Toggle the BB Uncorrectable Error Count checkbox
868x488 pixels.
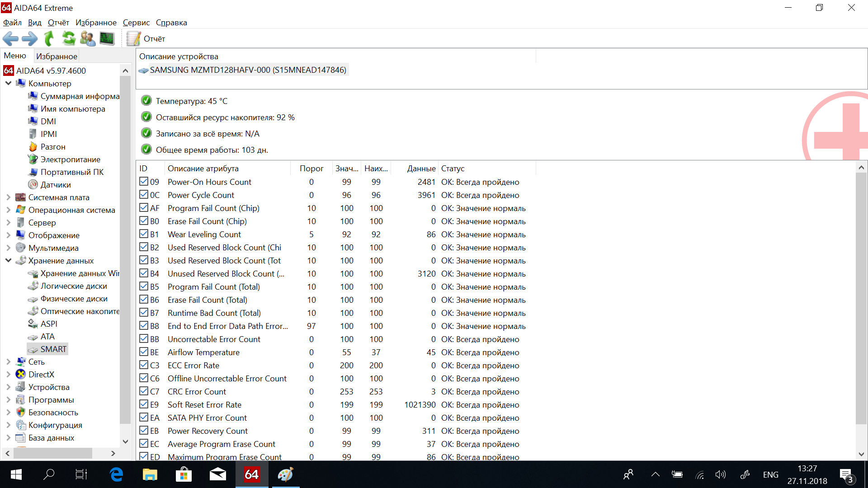tap(144, 339)
